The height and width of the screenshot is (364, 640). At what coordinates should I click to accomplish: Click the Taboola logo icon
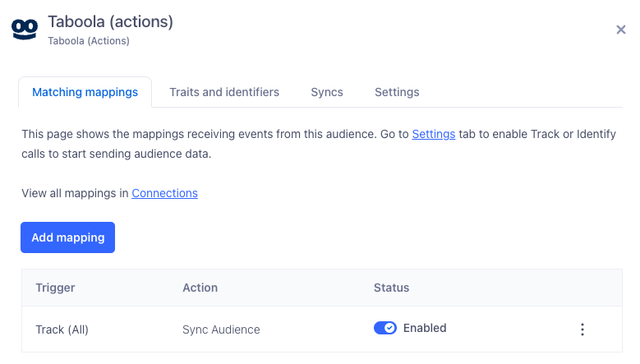coord(25,29)
